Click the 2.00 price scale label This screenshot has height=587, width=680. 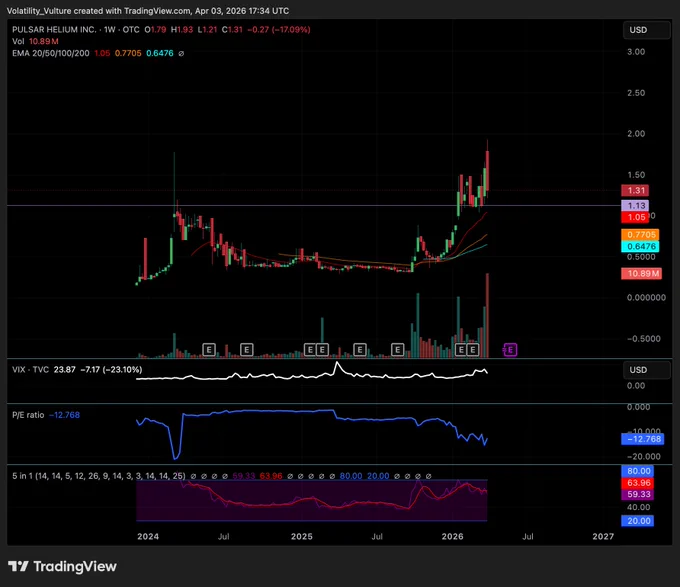coord(636,134)
